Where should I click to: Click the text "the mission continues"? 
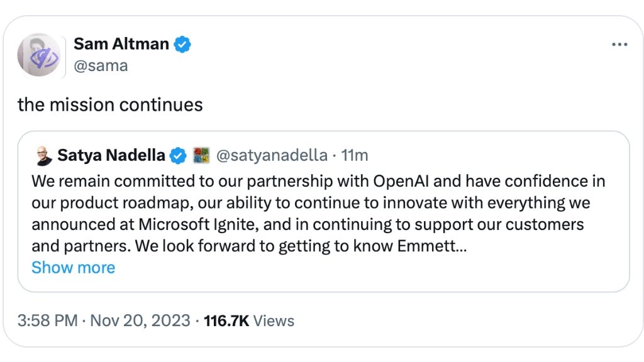point(110,104)
